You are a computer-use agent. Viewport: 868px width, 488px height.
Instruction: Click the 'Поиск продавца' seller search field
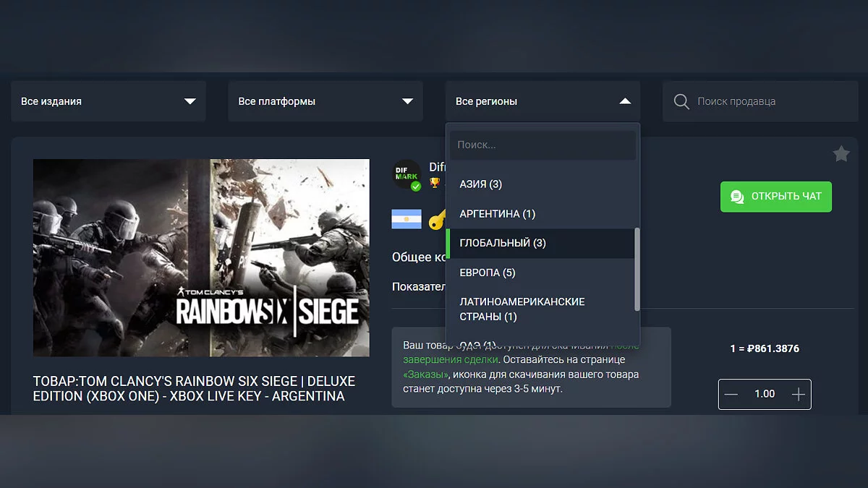click(759, 101)
